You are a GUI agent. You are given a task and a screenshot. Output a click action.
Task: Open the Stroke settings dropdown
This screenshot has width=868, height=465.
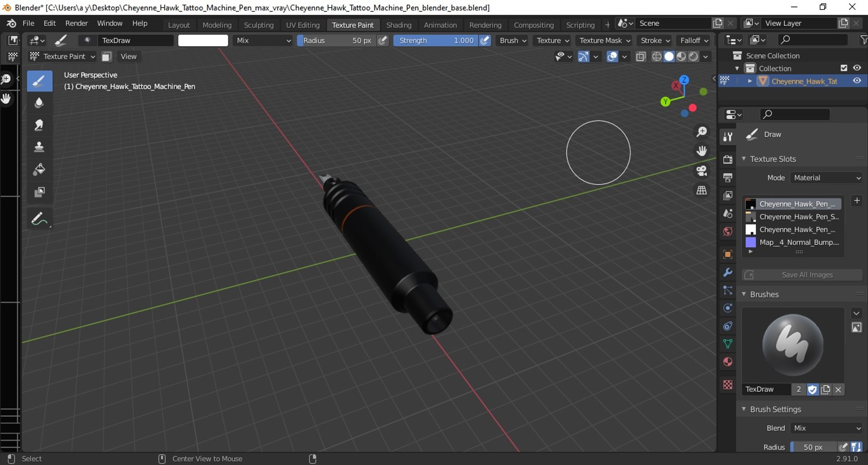point(655,40)
